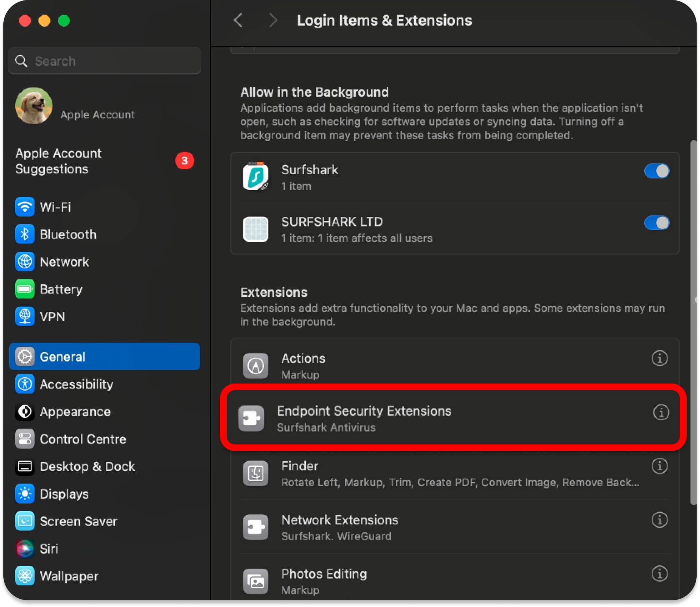Select the Siri icon
Screen dimensions: 700x607
click(25, 549)
